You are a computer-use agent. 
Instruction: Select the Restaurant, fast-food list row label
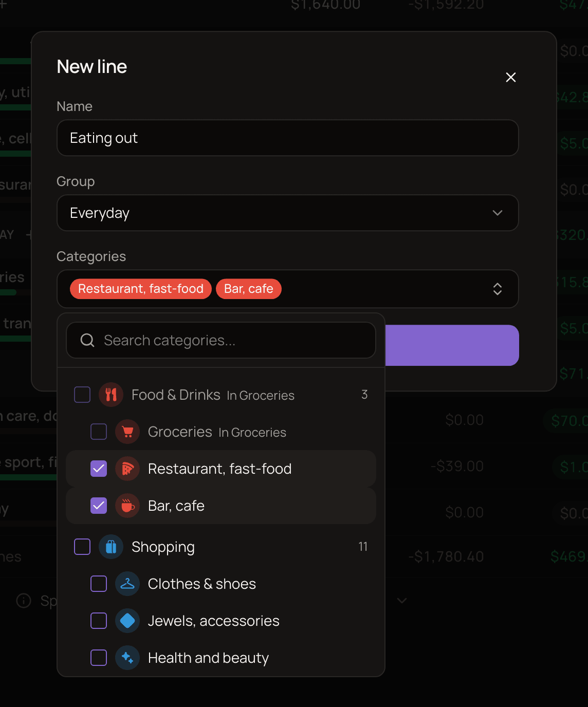pyautogui.click(x=219, y=469)
